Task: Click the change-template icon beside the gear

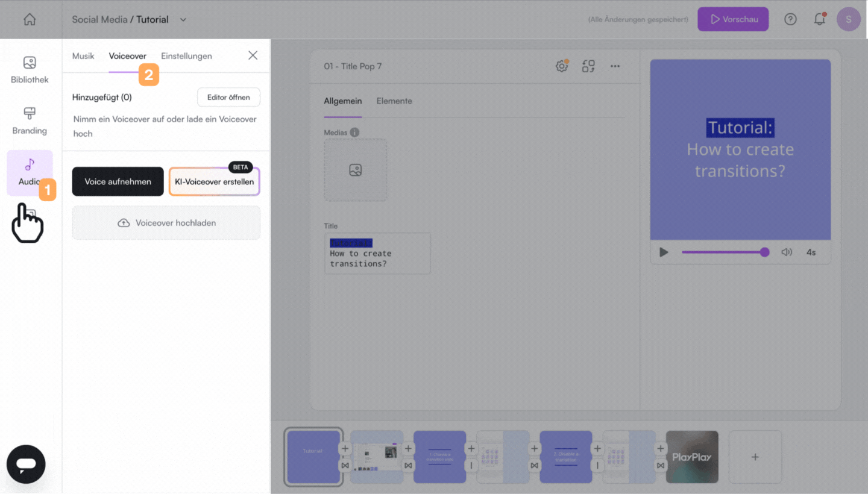Action: (588, 66)
